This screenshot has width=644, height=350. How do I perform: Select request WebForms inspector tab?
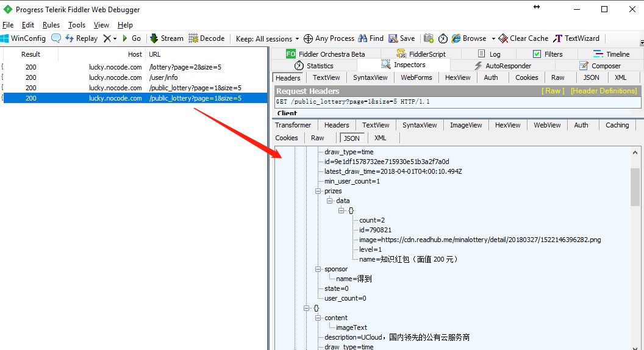tap(416, 77)
